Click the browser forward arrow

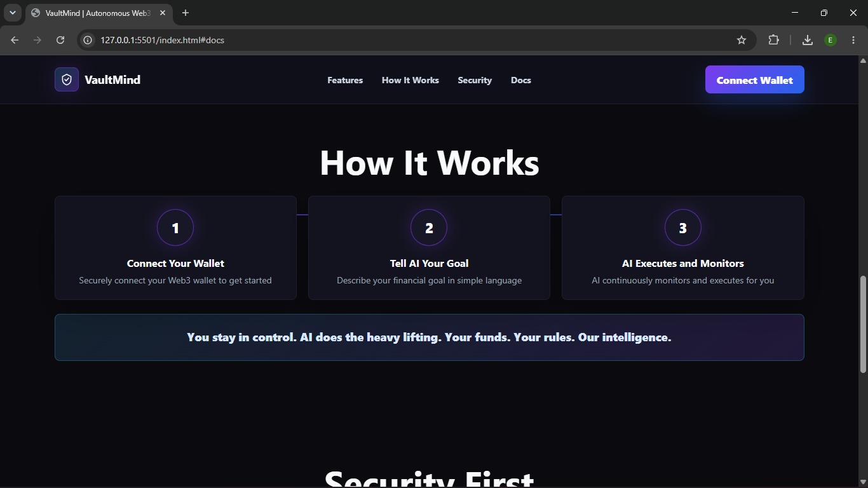point(37,40)
